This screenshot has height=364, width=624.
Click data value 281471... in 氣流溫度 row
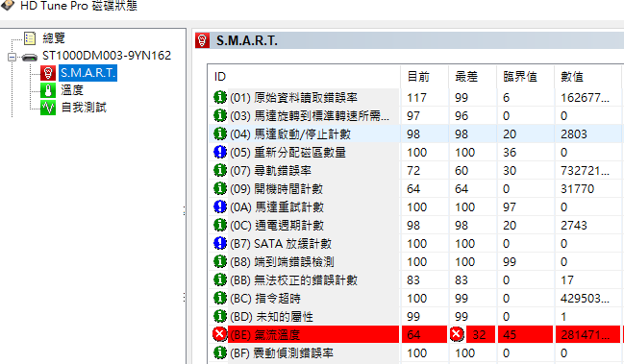click(x=585, y=335)
